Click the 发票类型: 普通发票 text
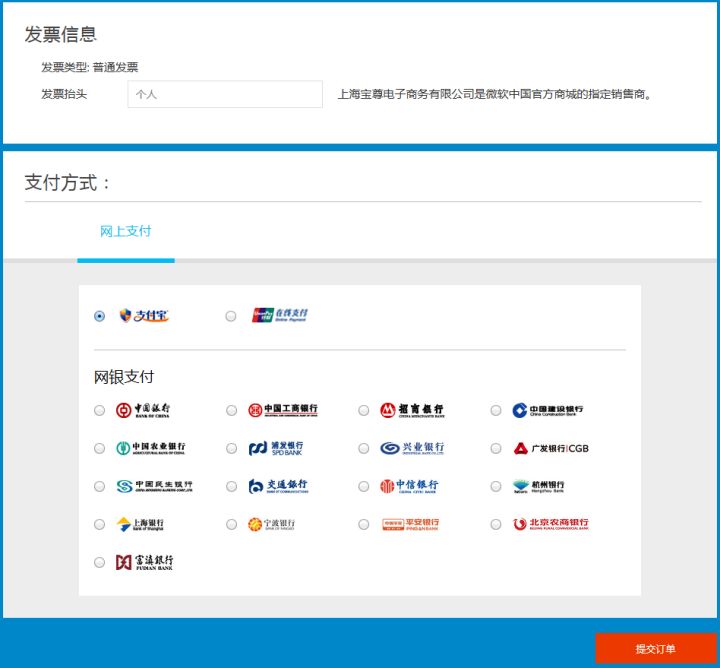 point(90,67)
